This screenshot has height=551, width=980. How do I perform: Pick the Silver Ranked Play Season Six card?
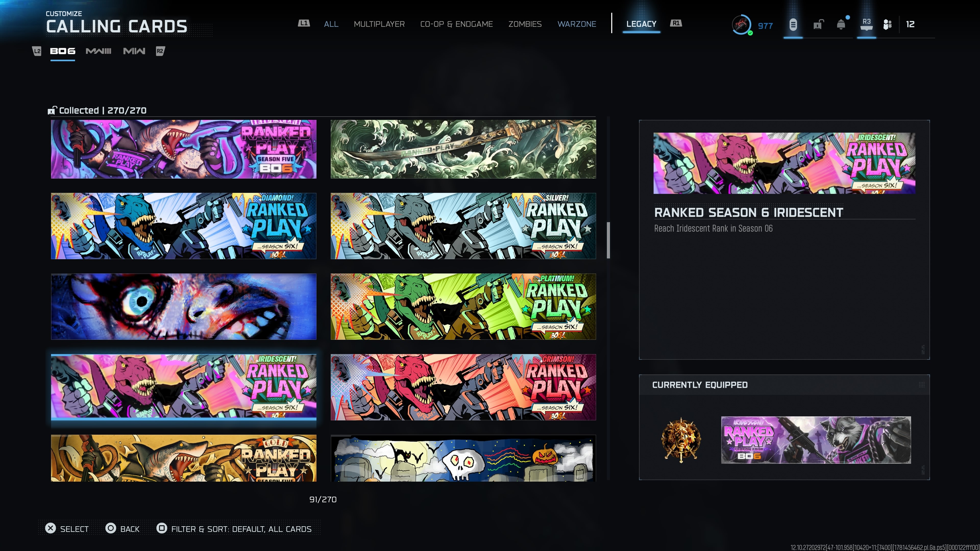pyautogui.click(x=463, y=226)
